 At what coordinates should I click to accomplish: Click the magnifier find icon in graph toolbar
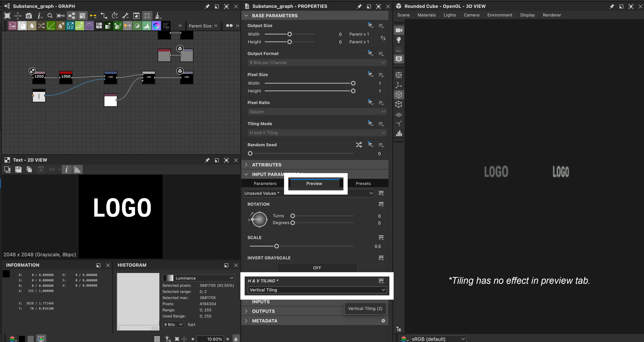pos(50,16)
